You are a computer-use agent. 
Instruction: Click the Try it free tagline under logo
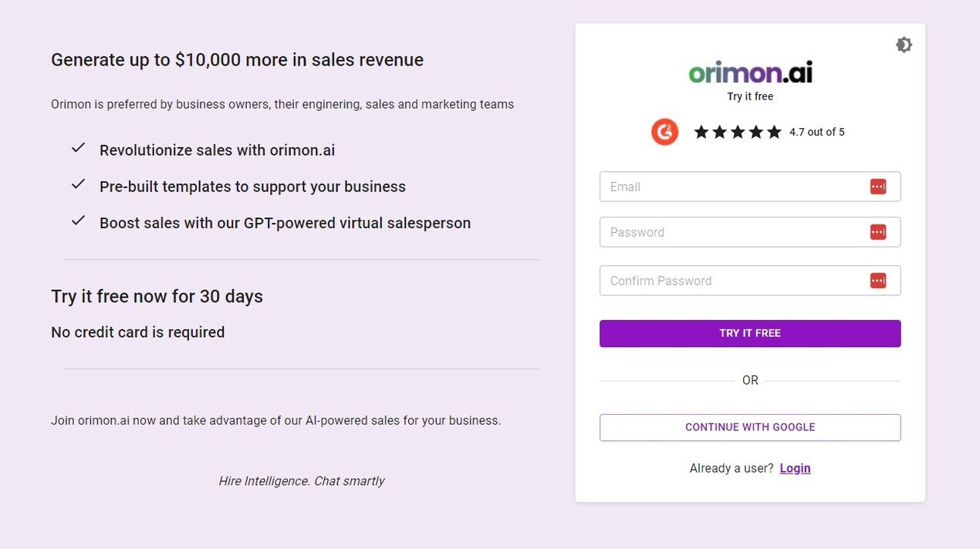point(750,96)
